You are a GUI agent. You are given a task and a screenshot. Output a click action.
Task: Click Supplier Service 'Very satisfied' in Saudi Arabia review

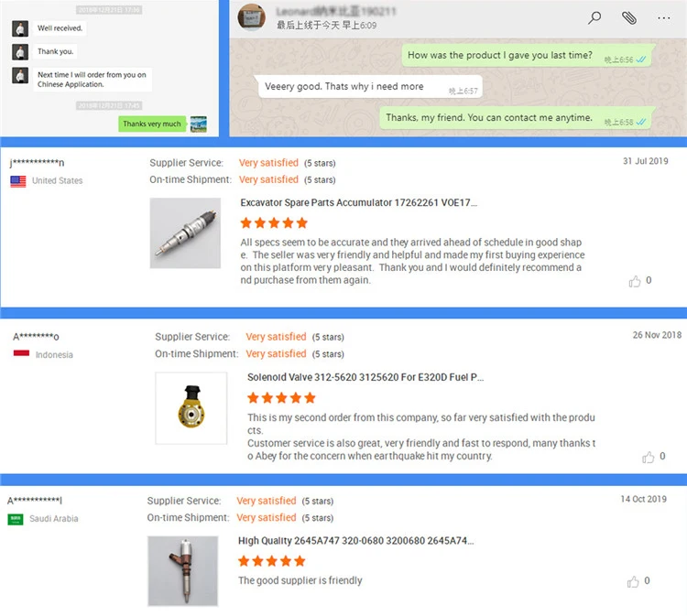267,501
